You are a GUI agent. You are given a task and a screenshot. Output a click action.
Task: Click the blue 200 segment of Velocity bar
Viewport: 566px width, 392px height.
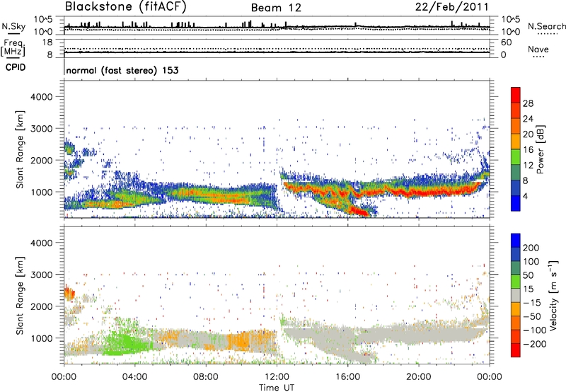click(516, 241)
